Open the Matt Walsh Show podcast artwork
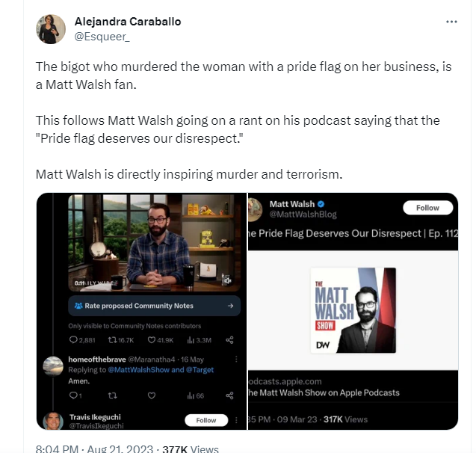 click(x=353, y=310)
